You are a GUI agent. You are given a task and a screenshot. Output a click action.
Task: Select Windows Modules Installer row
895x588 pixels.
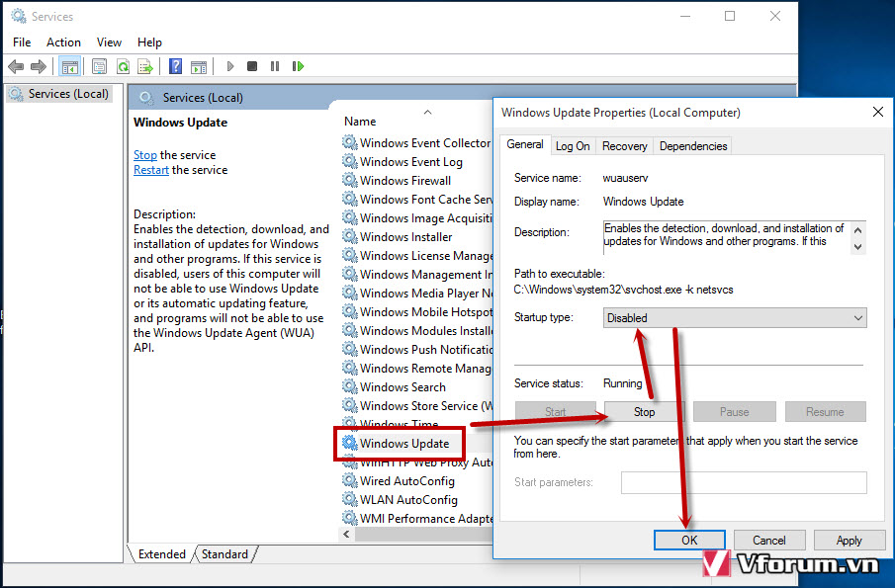(417, 331)
